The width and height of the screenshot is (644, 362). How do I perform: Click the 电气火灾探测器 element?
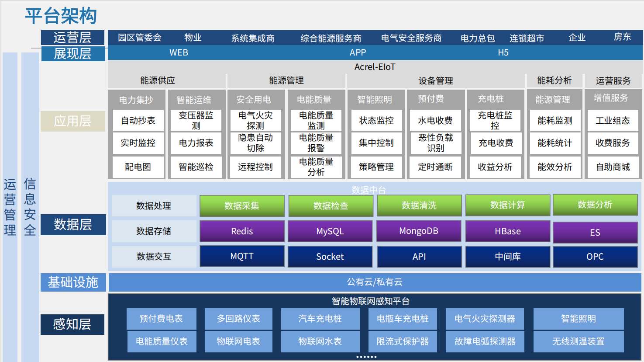pos(485,319)
